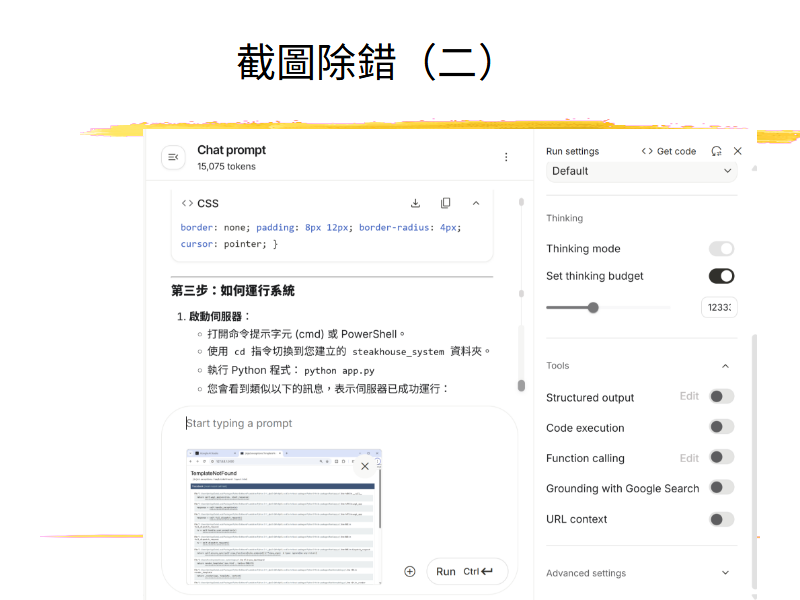Expand Advanced settings
The image size is (800, 600).
(725, 573)
